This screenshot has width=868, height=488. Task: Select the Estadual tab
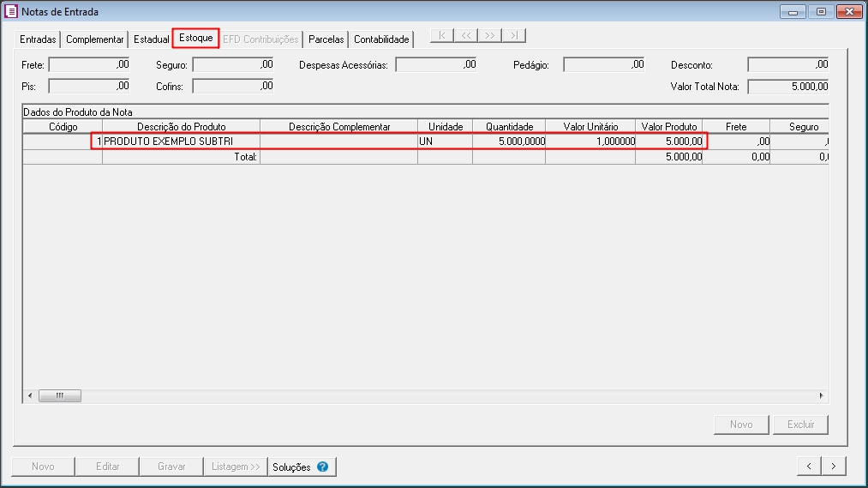pyautogui.click(x=151, y=39)
